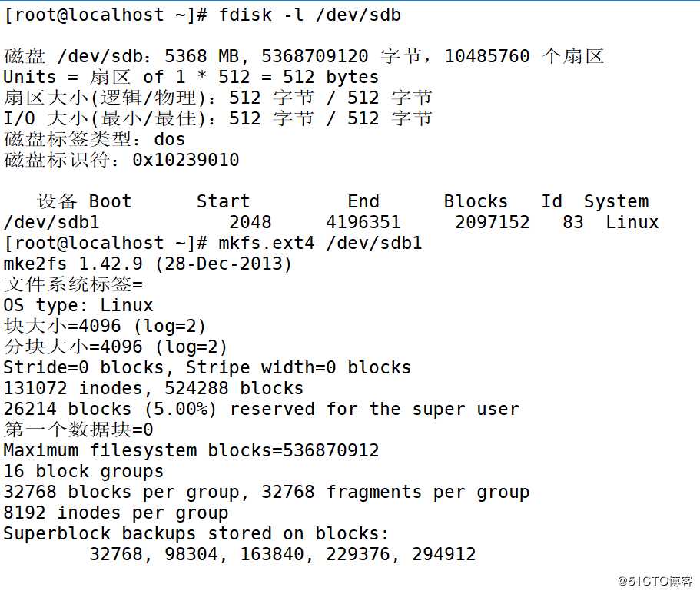Click the disk identifier 0x10239010
Image resolution: width=700 pixels, height=594 pixels.
click(186, 160)
